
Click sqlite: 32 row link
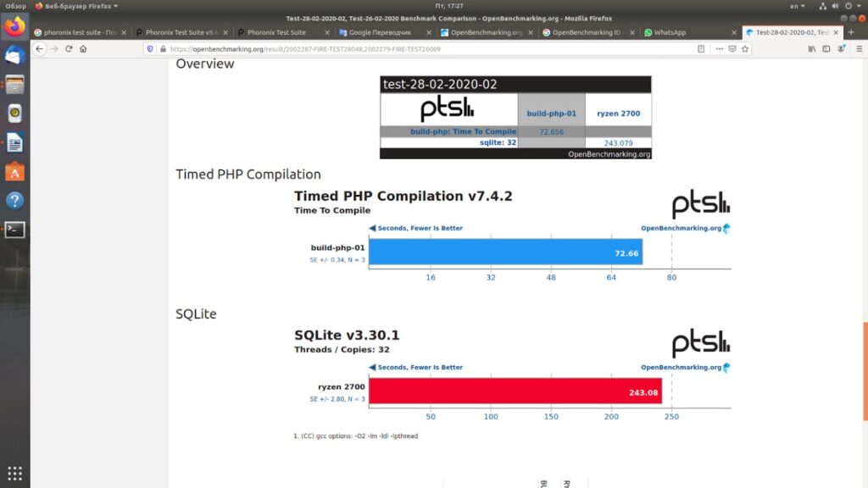[498, 142]
